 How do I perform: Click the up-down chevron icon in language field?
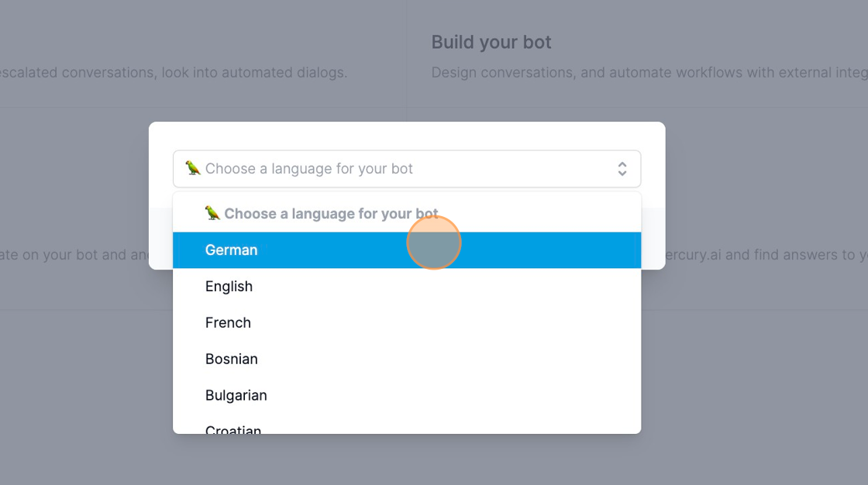pos(622,169)
